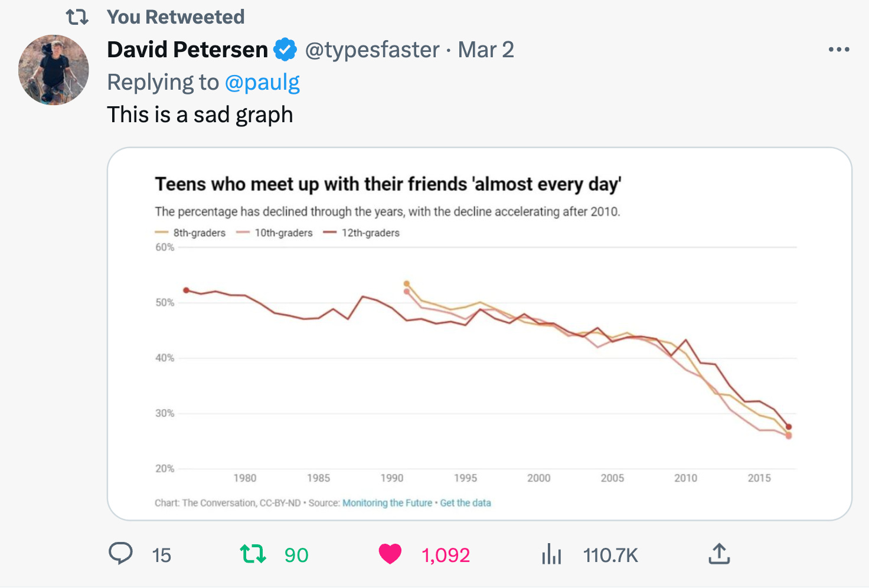Click the Monitoring the Future source link
The image size is (869, 588).
387,503
